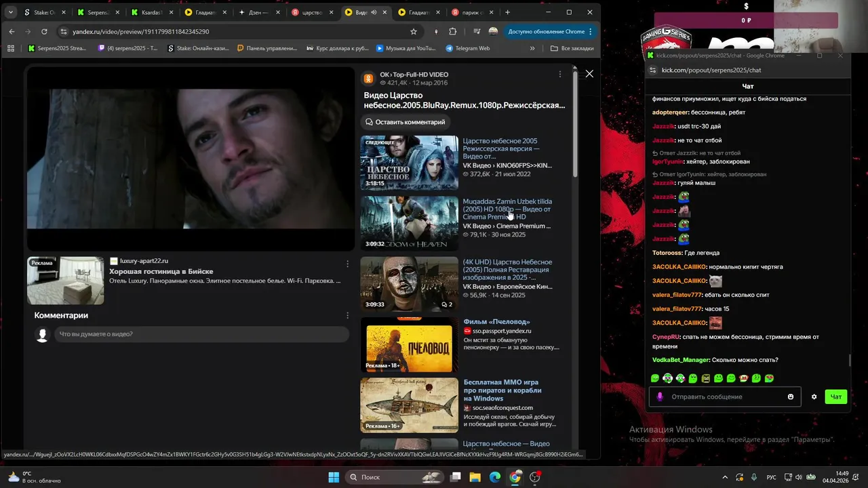This screenshot has height=488, width=868.
Task: Open the Serpens2025 Stream bookmark
Action: [58, 48]
